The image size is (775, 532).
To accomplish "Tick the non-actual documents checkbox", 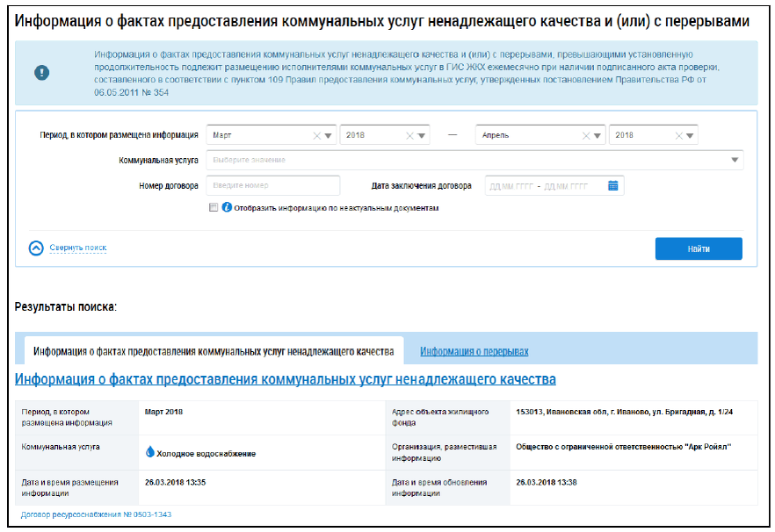I will (x=214, y=207).
